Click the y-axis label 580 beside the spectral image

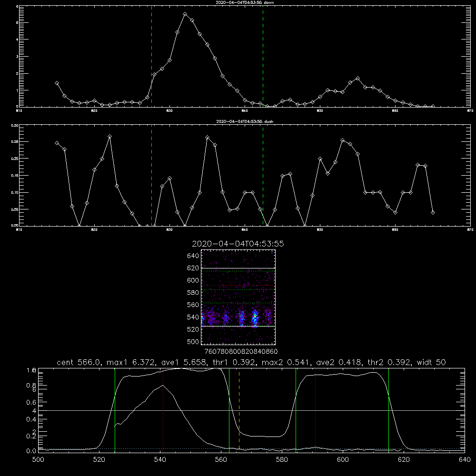[193, 292]
